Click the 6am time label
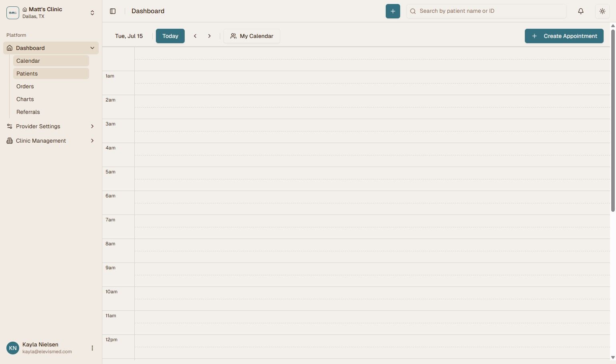Screen dimensions: 616x364 [x=110, y=196]
